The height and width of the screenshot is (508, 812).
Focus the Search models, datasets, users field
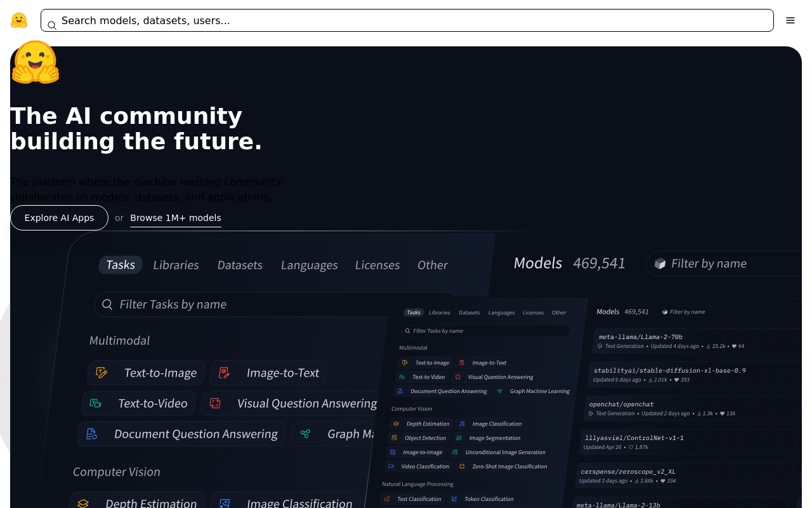pyautogui.click(x=407, y=20)
